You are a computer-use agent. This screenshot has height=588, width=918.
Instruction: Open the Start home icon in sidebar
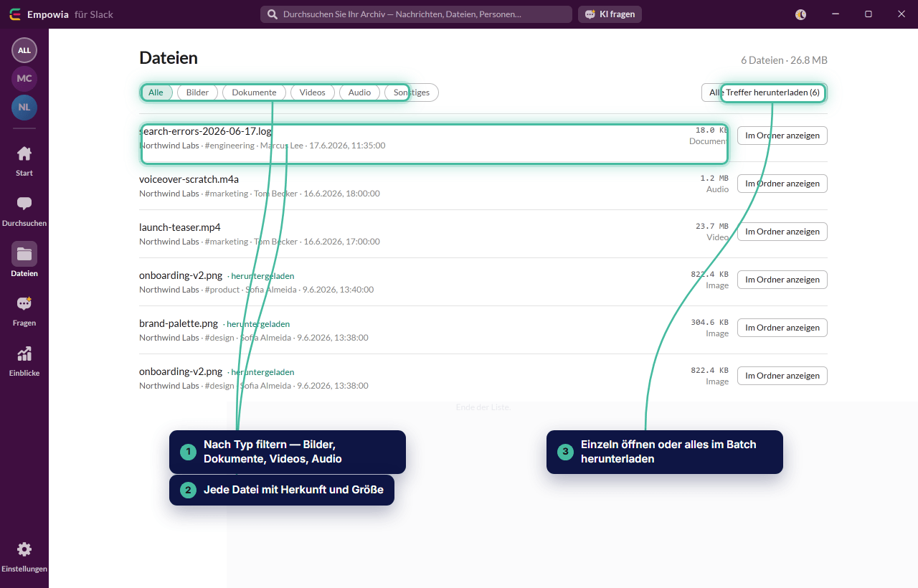(24, 153)
